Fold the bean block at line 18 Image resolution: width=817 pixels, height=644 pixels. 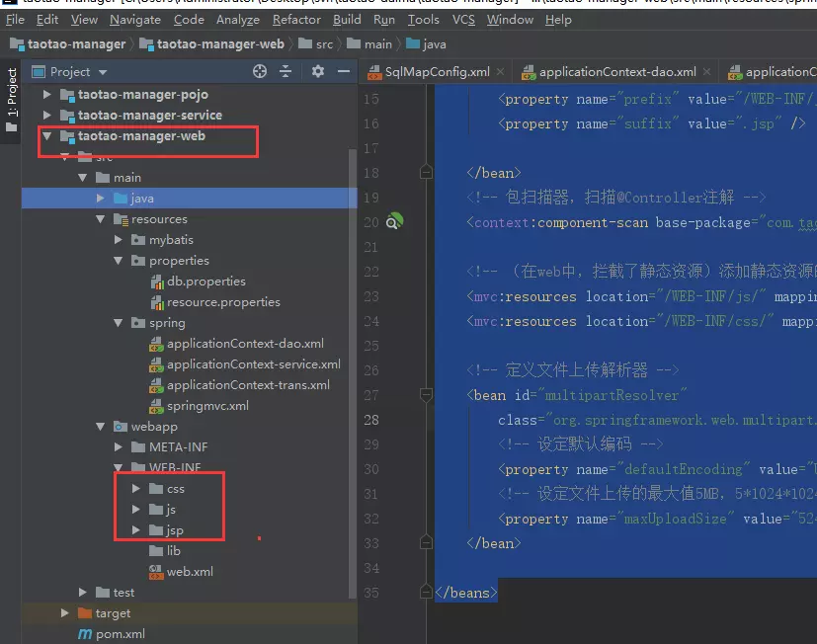pyautogui.click(x=426, y=173)
